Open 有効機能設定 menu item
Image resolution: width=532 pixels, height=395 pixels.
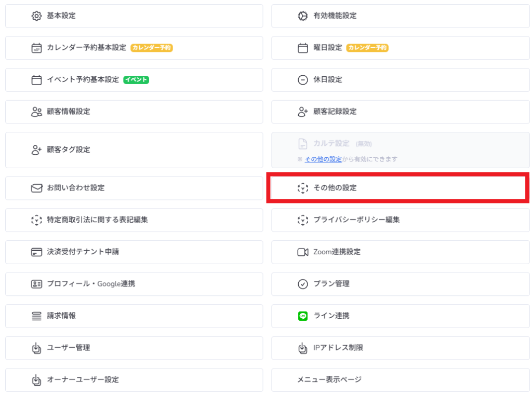coord(335,16)
